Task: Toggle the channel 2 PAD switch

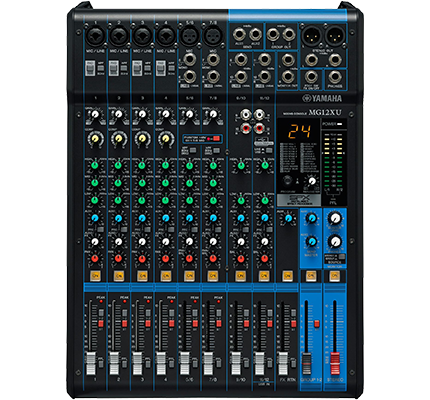Action: pos(113,68)
